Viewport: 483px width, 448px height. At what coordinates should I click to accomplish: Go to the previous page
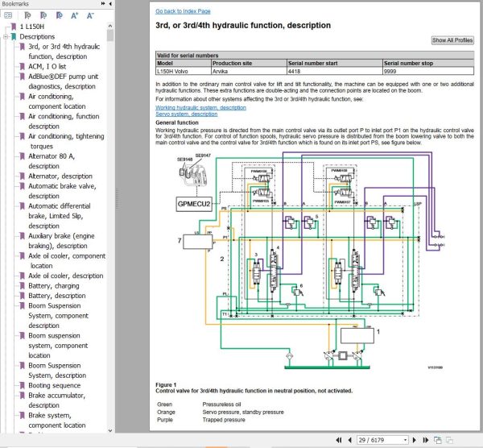tap(349, 440)
